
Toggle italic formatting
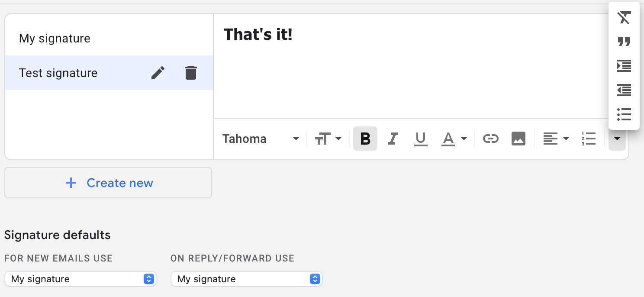click(393, 139)
